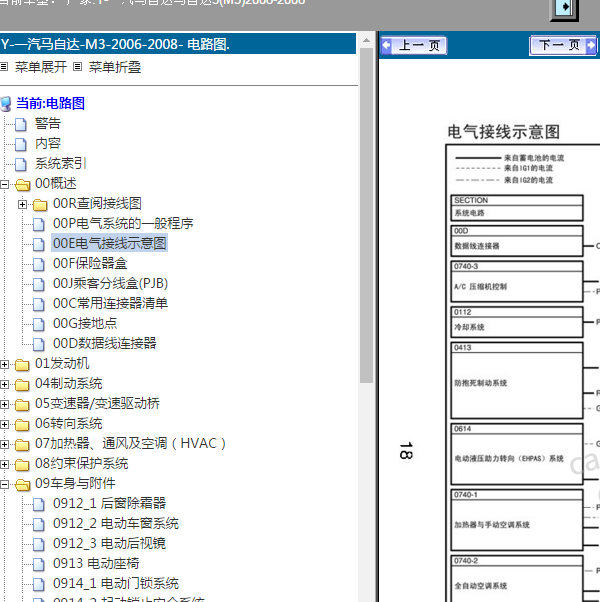The height and width of the screenshot is (602, 600).
Task: Open the 内容 page
Action: (x=48, y=143)
